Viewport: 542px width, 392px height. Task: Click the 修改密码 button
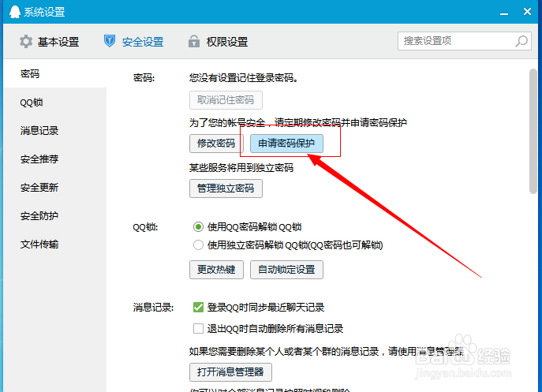(216, 143)
